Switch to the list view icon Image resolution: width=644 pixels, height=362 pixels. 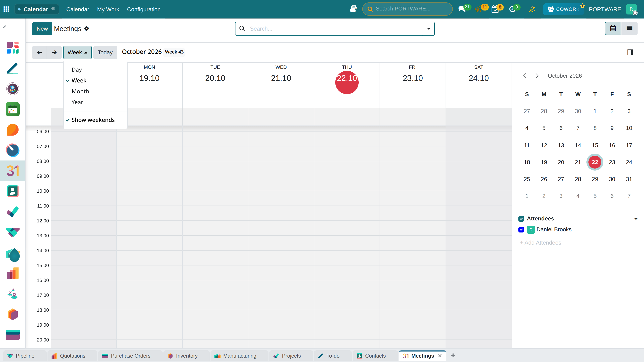point(629,28)
